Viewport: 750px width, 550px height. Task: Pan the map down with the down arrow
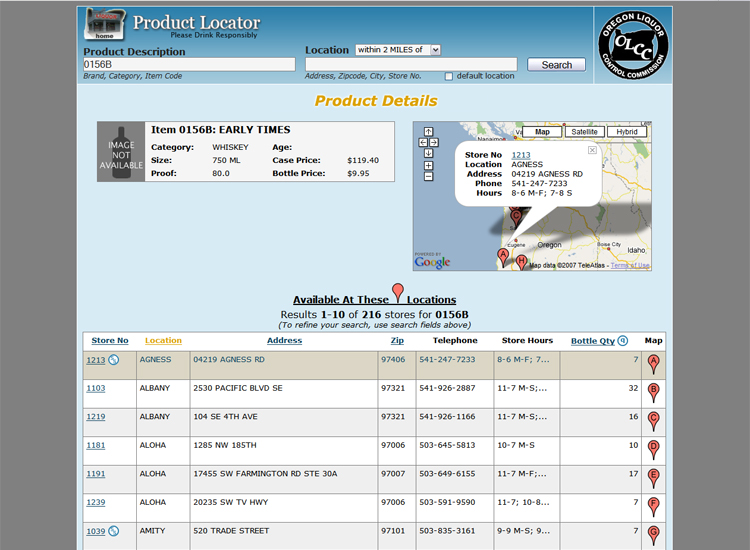[x=429, y=154]
